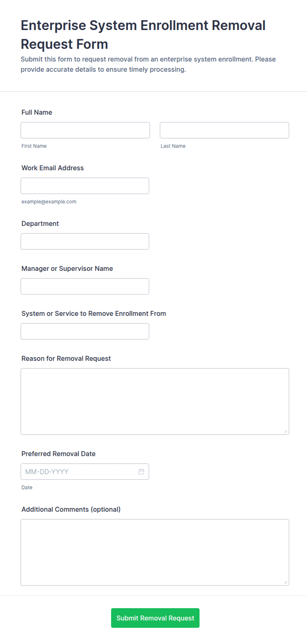Click the Additional Comments (optional) label
307x644 pixels.
(x=71, y=509)
